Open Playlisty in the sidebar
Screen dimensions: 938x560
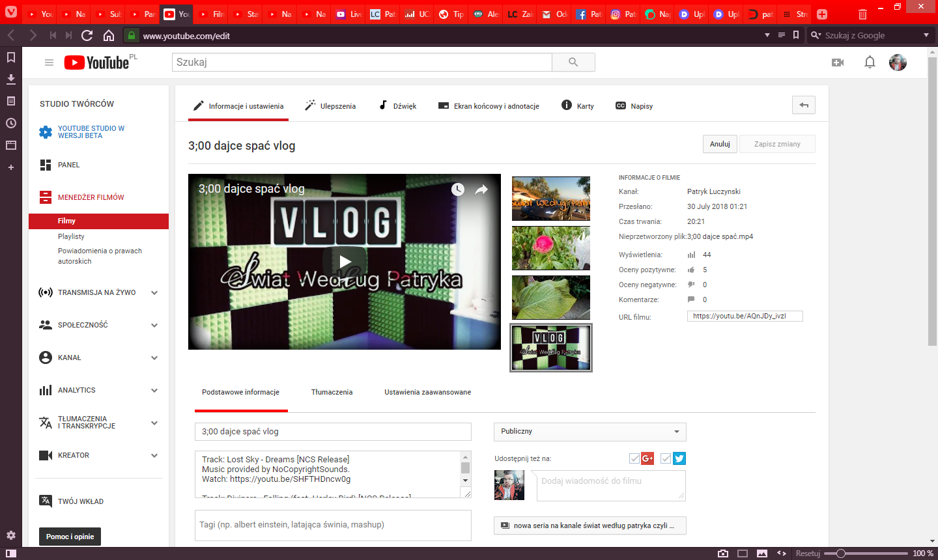tap(71, 236)
